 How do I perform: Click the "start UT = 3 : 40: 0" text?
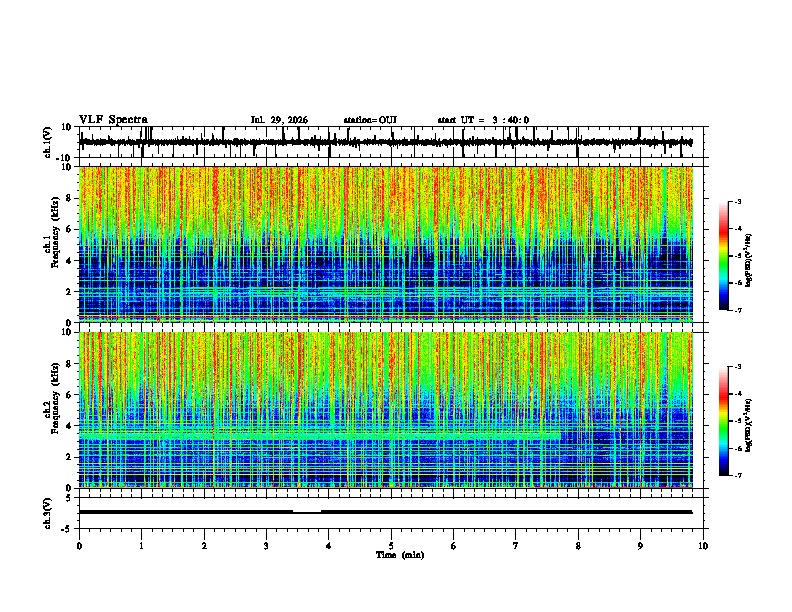point(483,120)
